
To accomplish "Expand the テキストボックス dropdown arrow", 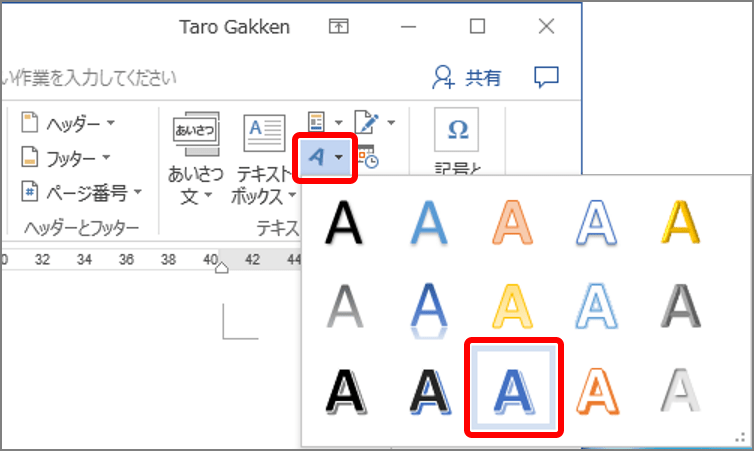I will (x=292, y=195).
